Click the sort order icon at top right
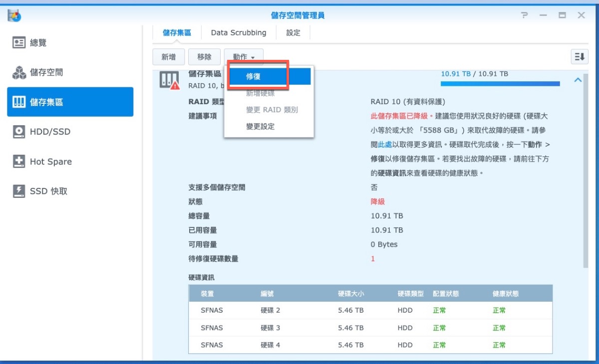This screenshot has height=364, width=599. click(x=579, y=57)
